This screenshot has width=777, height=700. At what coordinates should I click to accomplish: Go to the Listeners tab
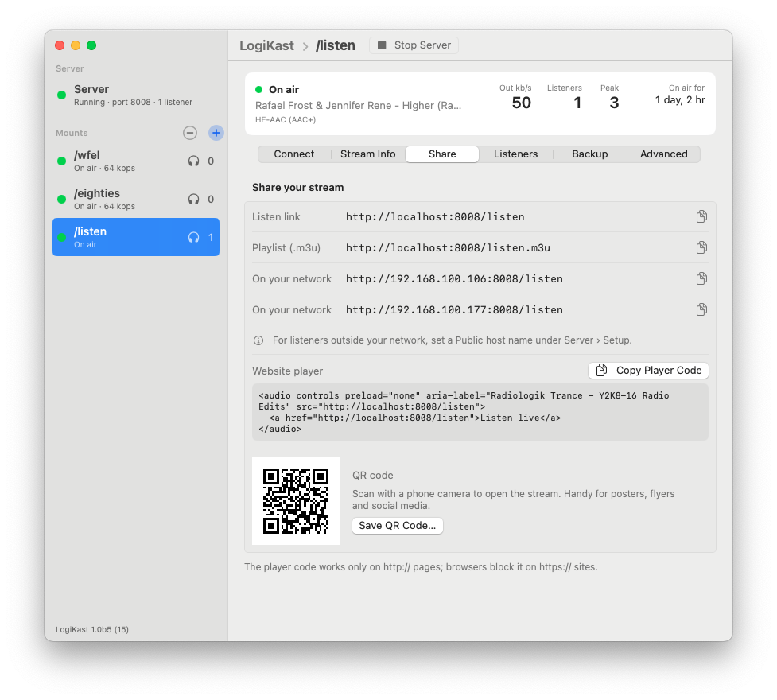tap(515, 154)
